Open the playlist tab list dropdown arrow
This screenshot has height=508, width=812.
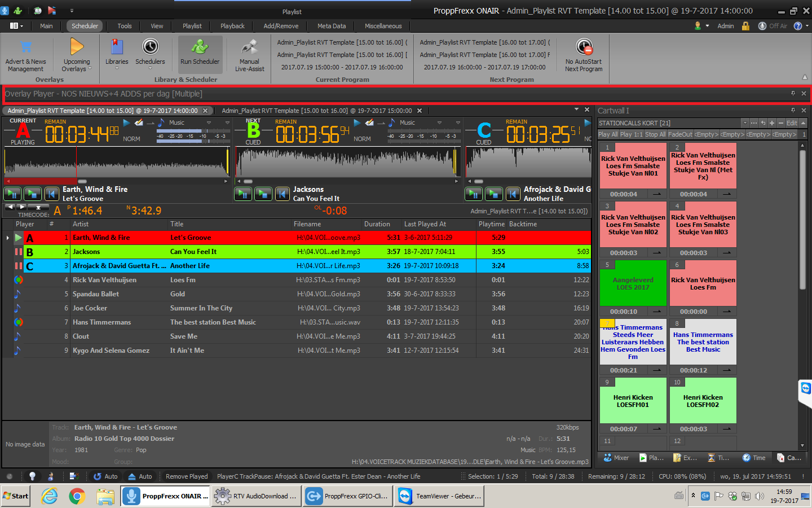pos(576,110)
